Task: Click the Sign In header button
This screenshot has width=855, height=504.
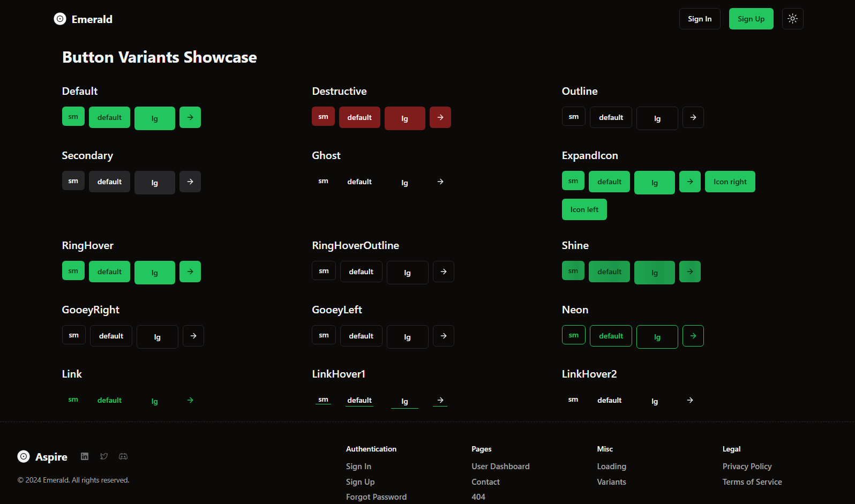Action: click(700, 19)
